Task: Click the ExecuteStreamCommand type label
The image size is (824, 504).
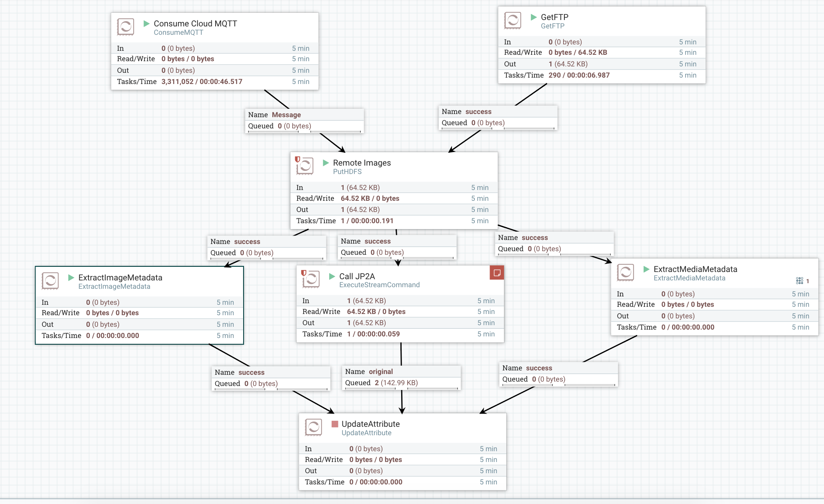Action: [379, 285]
